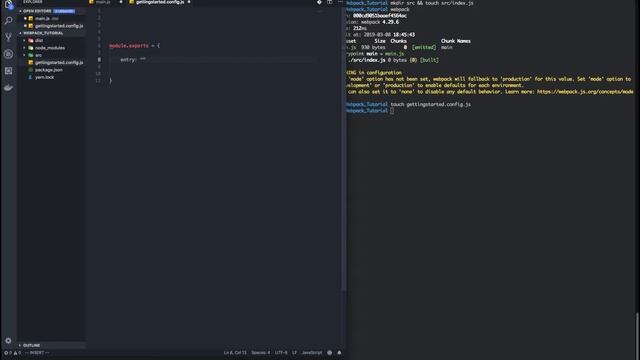
Task: Click the Spaces: 4 indentation setting
Action: pos(260,353)
